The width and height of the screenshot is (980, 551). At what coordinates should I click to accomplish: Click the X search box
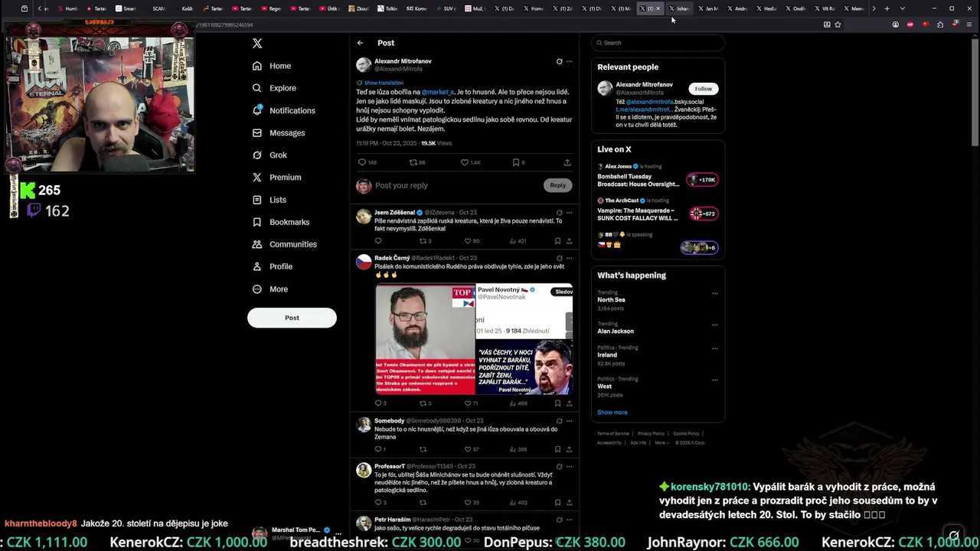coord(658,43)
